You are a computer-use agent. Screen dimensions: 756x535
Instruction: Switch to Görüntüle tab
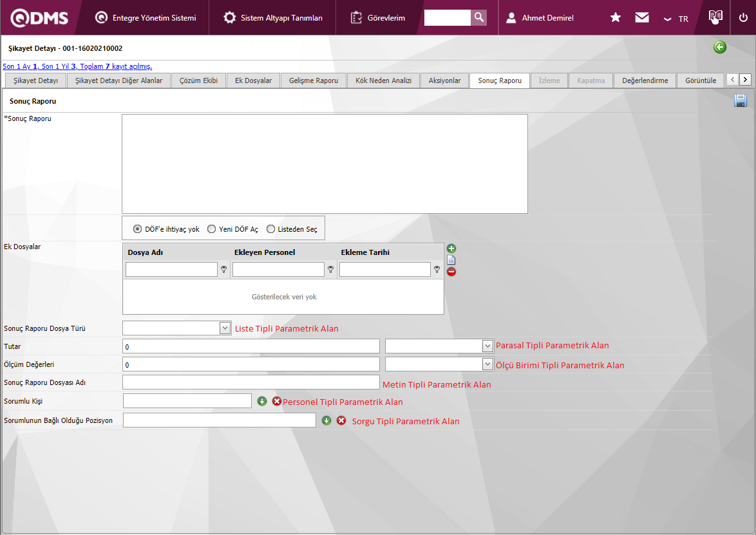pyautogui.click(x=701, y=80)
